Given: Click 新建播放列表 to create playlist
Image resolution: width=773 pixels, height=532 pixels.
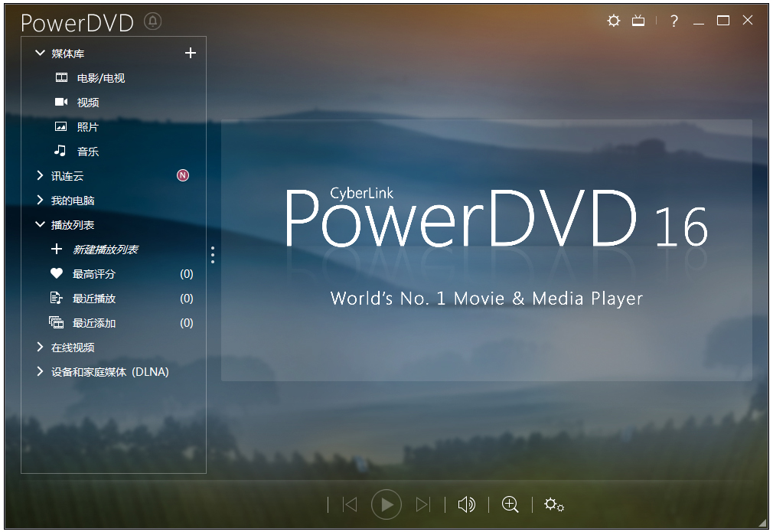Looking at the screenshot, I should point(105,250).
